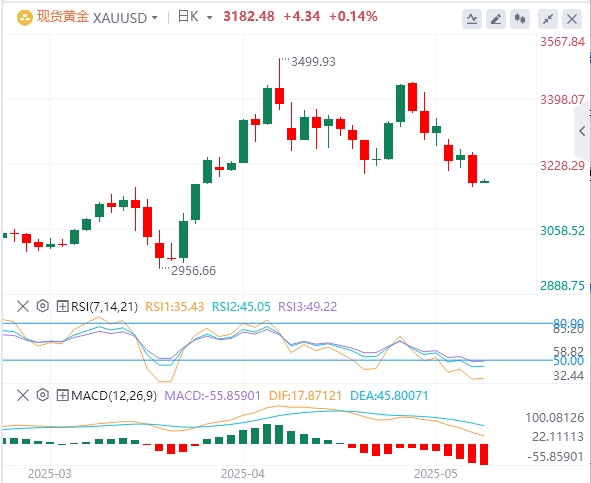The image size is (591, 483).
Task: Click the MACD:-55.85901 value
Action: click(x=213, y=396)
